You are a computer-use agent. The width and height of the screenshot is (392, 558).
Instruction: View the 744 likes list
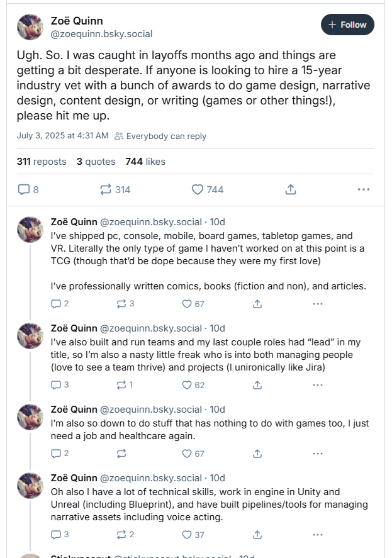pos(145,162)
